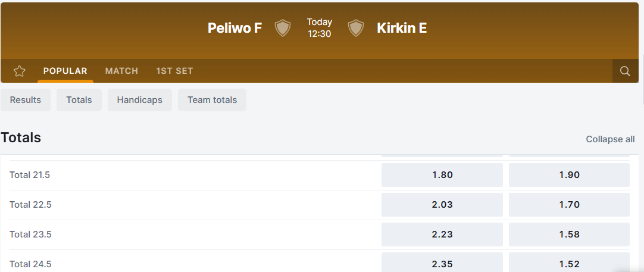Collapse the Totals section header
This screenshot has width=644, height=272.
pyautogui.click(x=21, y=138)
